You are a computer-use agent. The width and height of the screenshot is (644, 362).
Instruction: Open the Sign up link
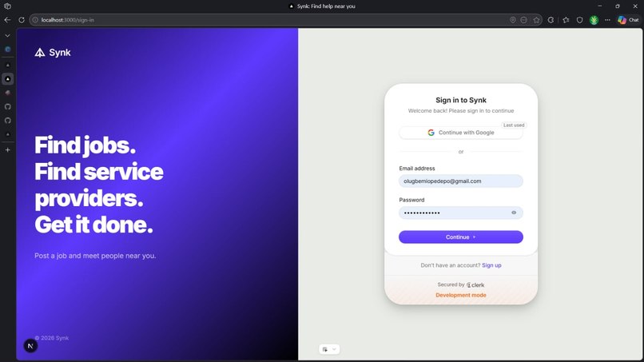pos(491,265)
